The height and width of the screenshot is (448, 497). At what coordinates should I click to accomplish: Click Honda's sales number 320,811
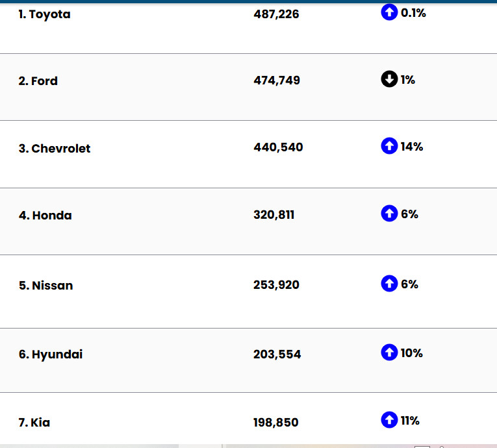(274, 215)
